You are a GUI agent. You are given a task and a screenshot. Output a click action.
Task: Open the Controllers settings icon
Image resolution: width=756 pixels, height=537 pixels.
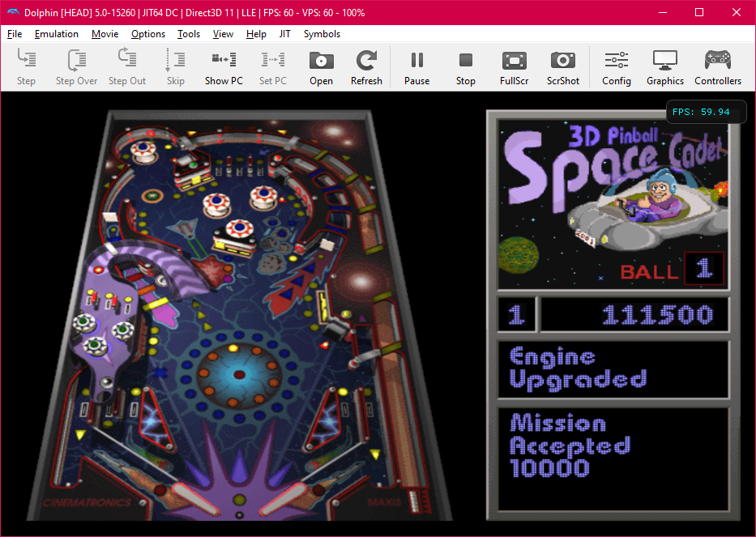[718, 60]
